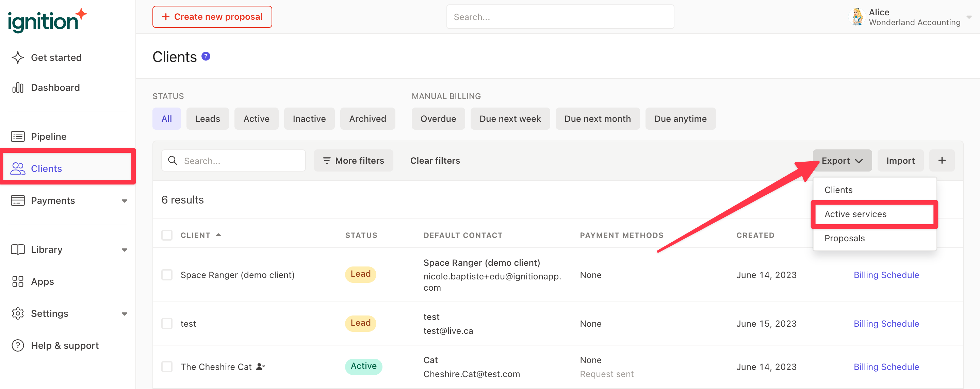
Task: Focus the clients list Search field
Action: (233, 161)
